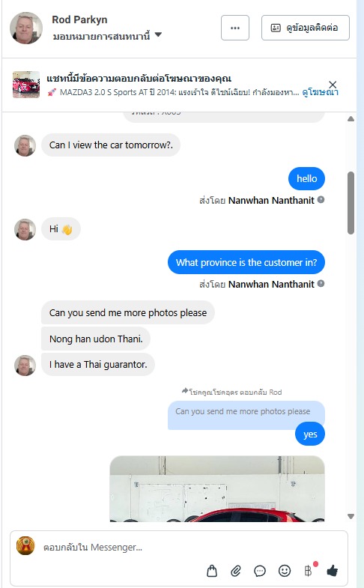This screenshot has height=588, width=364.
Task: Open Rod Parkyn's profile picture in header
Action: pos(26,28)
